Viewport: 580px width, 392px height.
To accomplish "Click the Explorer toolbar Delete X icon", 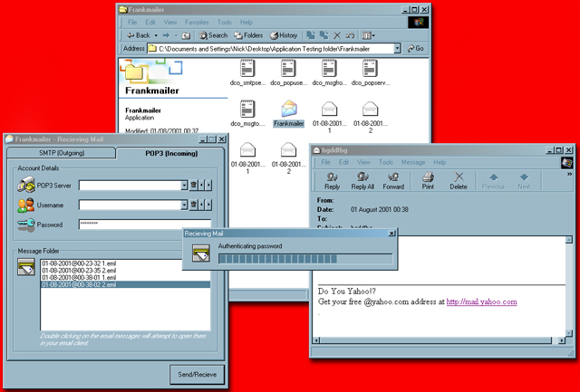I will tap(337, 35).
